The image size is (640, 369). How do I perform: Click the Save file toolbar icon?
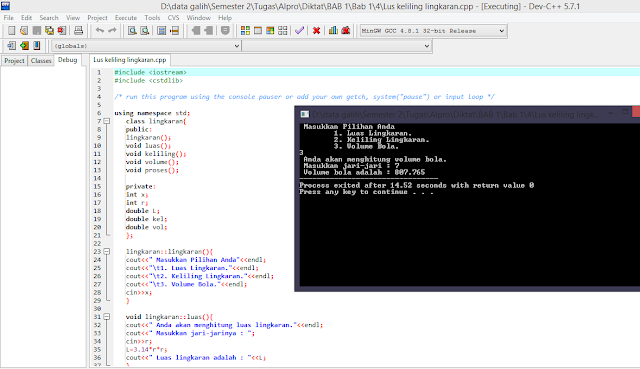[37, 31]
